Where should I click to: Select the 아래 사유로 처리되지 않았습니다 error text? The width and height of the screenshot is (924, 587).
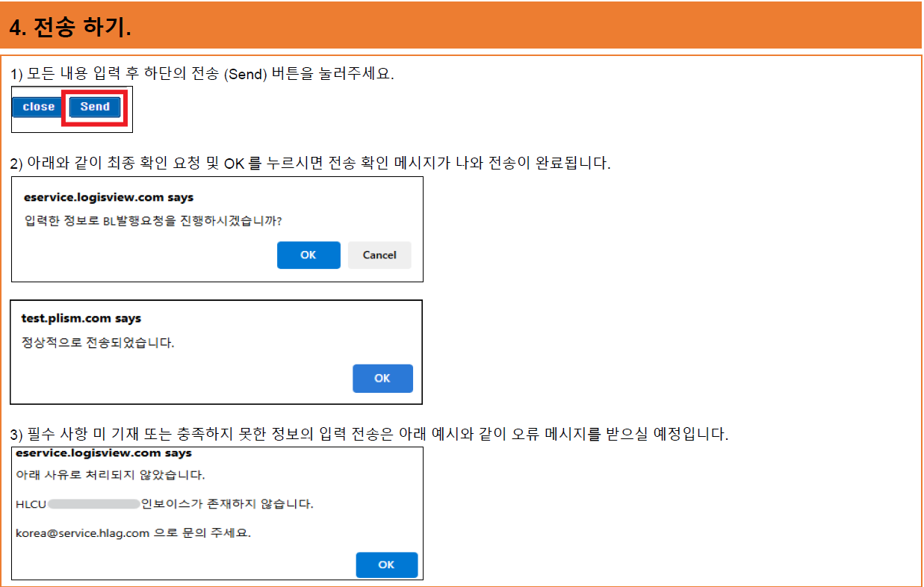82,473
